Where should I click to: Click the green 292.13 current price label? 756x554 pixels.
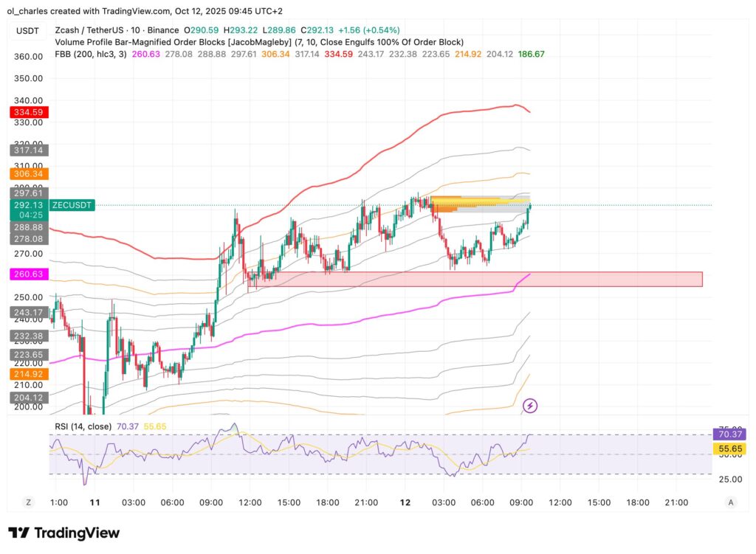(x=28, y=205)
